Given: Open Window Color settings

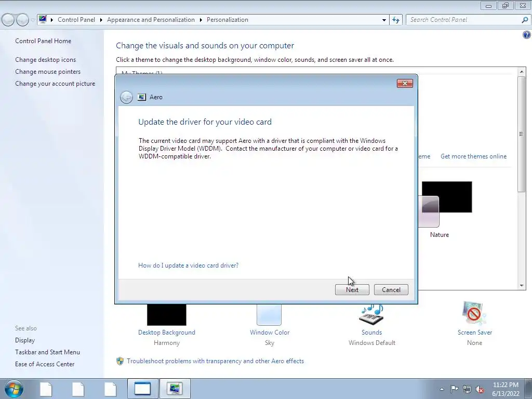Looking at the screenshot, I should coord(270,332).
